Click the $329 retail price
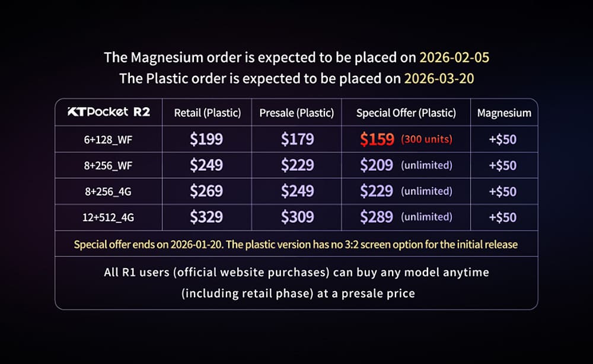Screen dimensions: 593x364 point(206,217)
